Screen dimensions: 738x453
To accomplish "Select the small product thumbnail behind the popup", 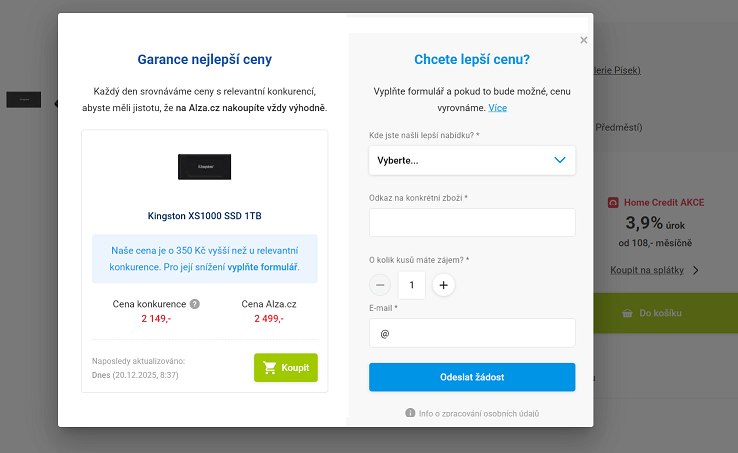I will [x=24, y=99].
